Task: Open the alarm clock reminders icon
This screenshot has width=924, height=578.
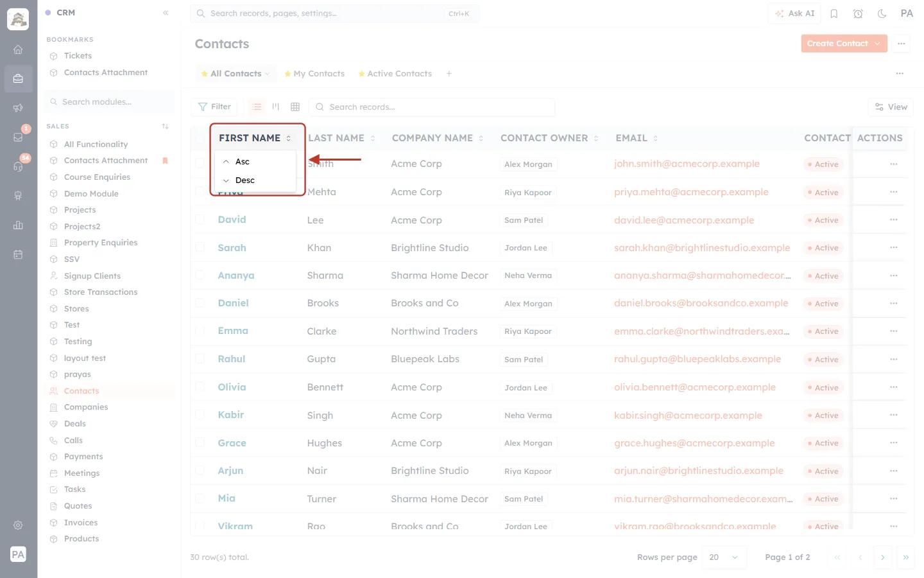Action: click(x=858, y=13)
